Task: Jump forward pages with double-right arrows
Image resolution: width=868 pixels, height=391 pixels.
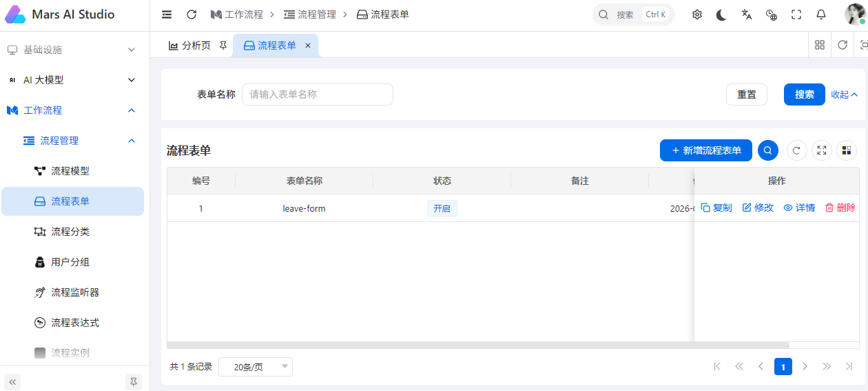Action: tap(827, 366)
